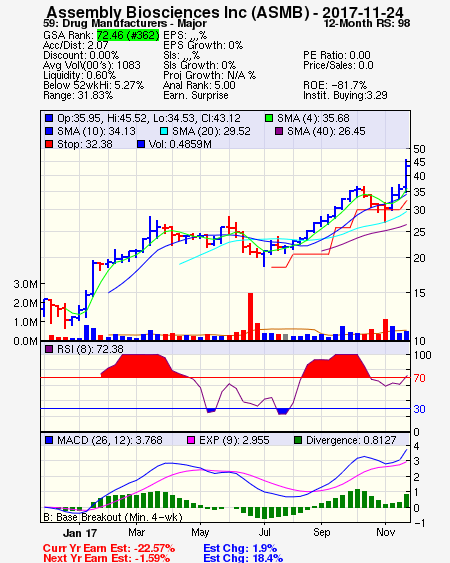Click the Anal Rank: 5.00 entry

tap(199, 85)
